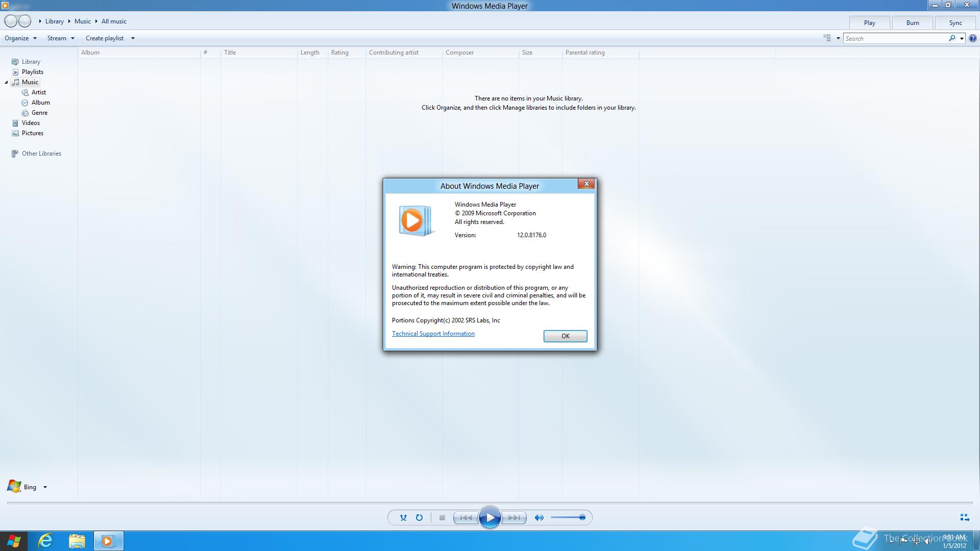Sort by Contributing artist column header
This screenshot has width=980, height=551.
(x=404, y=53)
